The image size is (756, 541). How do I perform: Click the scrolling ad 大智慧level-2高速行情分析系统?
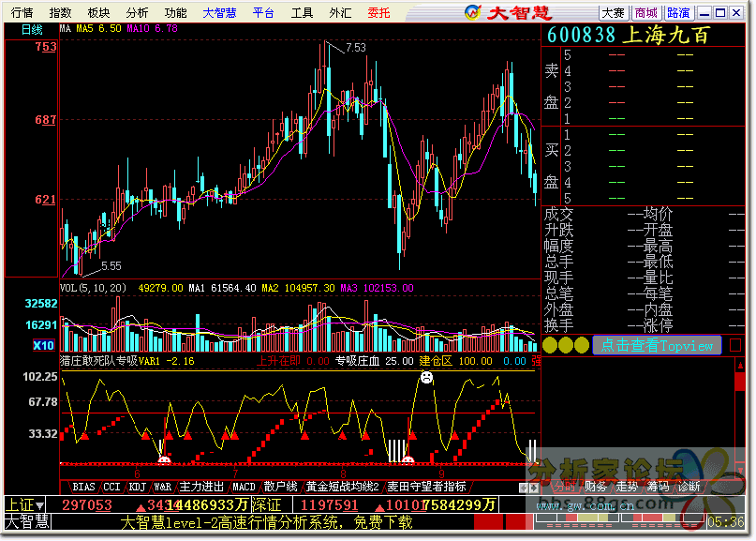(x=267, y=522)
